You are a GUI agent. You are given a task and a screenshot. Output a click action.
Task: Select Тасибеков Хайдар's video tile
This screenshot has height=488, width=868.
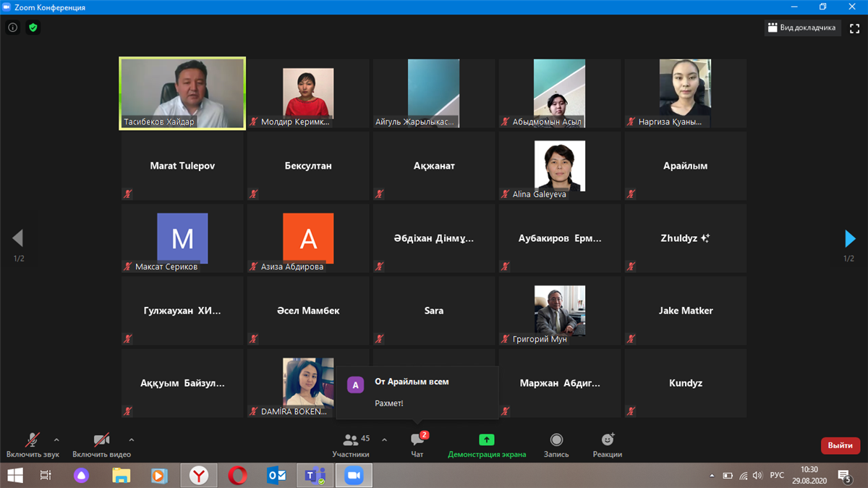tap(182, 93)
